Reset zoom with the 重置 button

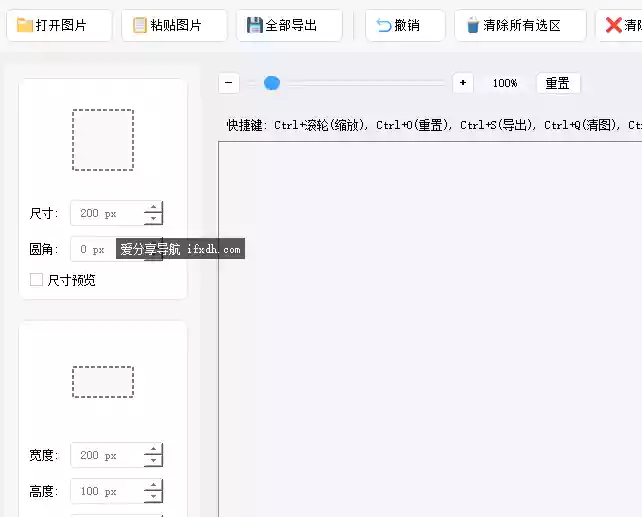click(x=558, y=83)
